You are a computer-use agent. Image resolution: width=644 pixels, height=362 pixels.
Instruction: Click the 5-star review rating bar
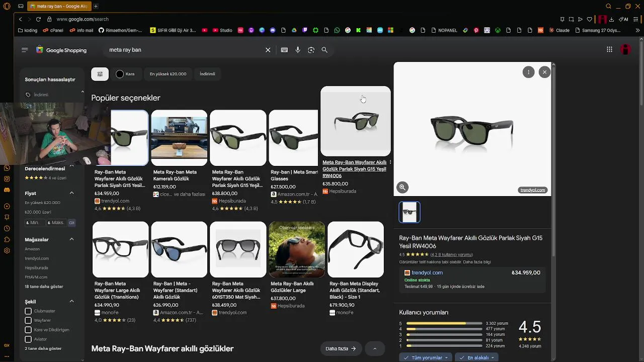pos(444,323)
